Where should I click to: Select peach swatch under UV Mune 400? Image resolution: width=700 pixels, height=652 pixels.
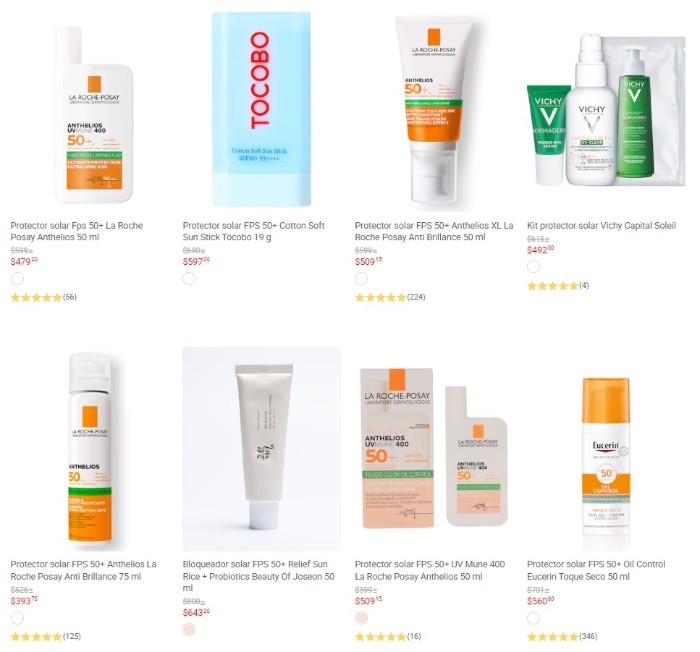(361, 618)
